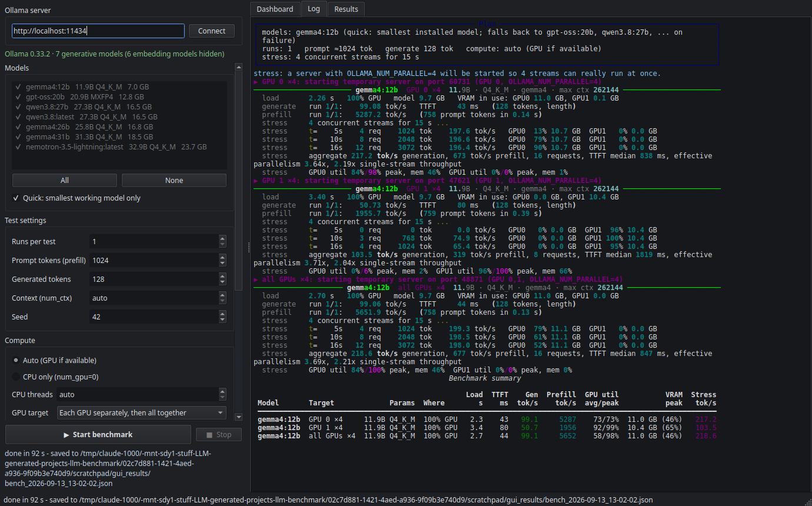The width and height of the screenshot is (812, 506).
Task: Click the bottom status bar saved-path message
Action: point(328,500)
